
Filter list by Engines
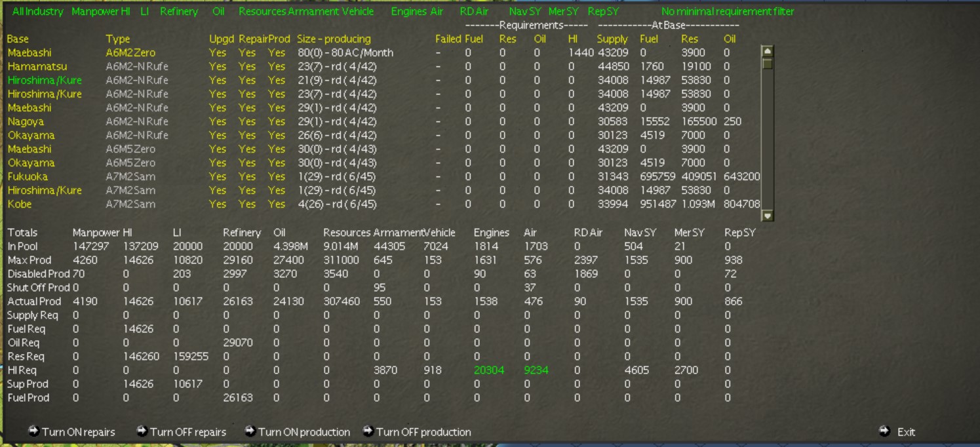pyautogui.click(x=410, y=11)
